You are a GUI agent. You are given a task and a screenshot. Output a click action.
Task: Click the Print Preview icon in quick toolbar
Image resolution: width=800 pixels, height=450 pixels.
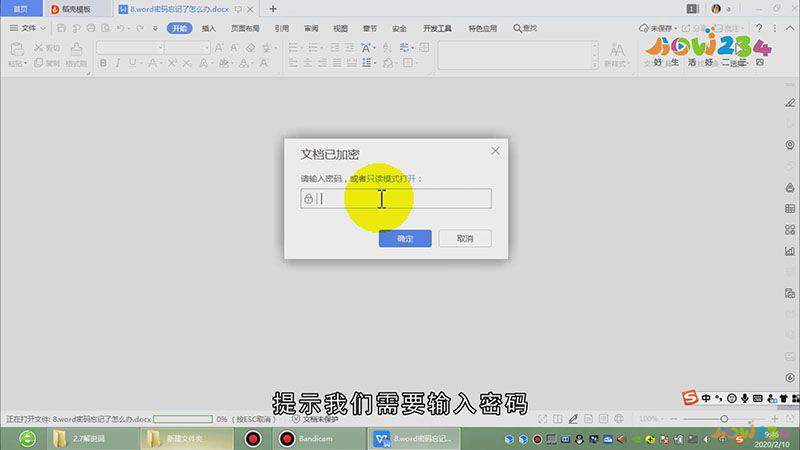click(106, 28)
